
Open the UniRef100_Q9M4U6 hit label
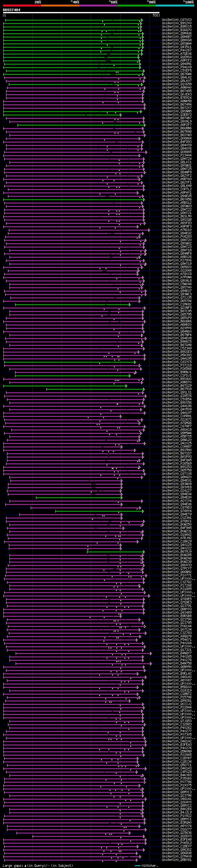click(x=177, y=33)
